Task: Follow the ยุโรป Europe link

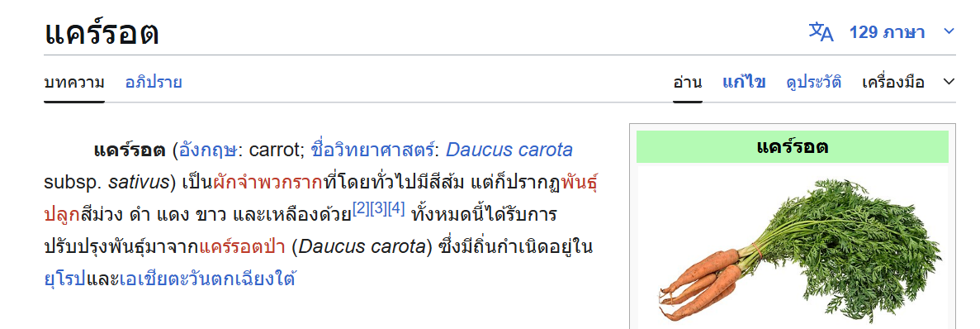Action: [x=65, y=279]
